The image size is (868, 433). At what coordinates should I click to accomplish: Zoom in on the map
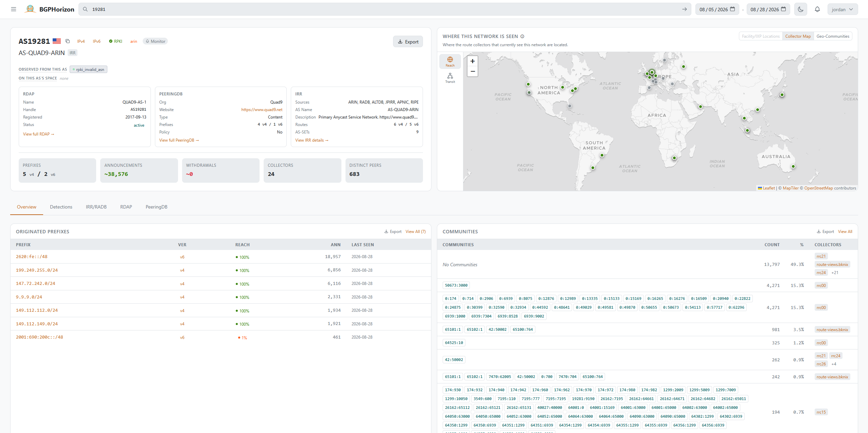click(x=472, y=61)
